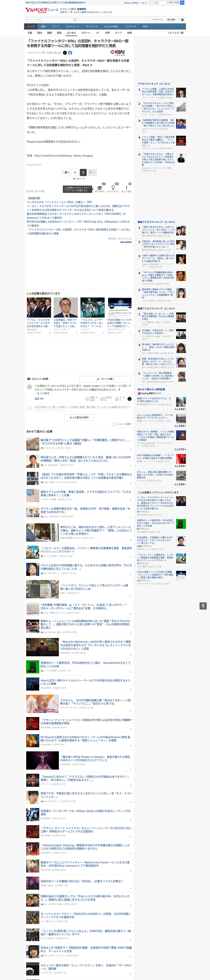Go to previous page with 前へ button
Screen dimensions: 210x980
click(x=66, y=172)
